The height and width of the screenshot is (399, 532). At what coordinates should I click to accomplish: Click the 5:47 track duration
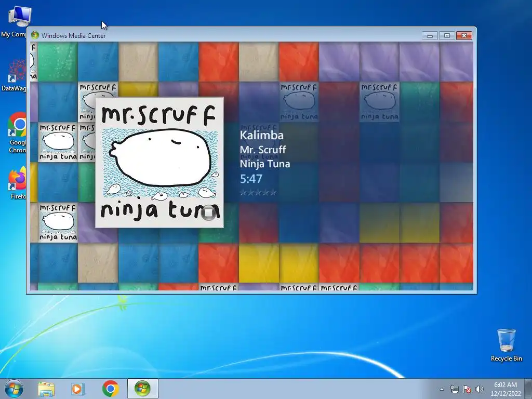[x=251, y=179]
